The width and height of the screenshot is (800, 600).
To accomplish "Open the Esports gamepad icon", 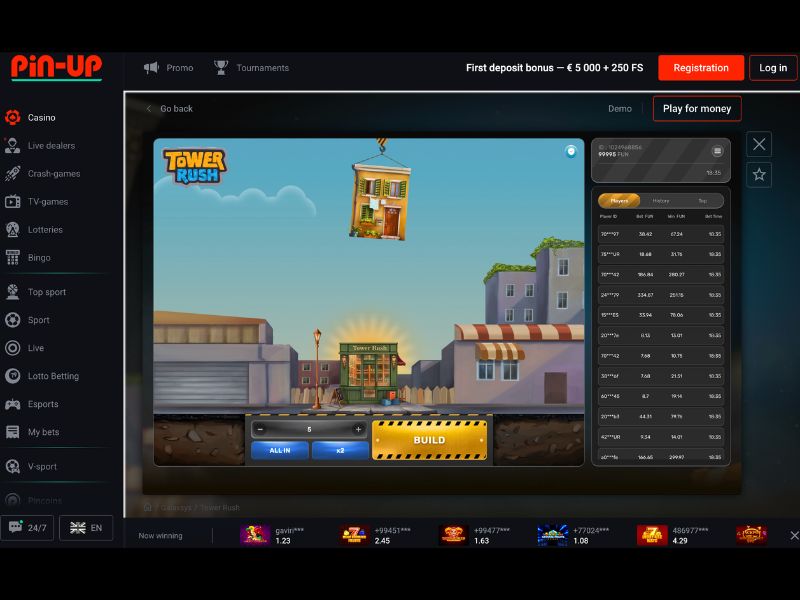I will (x=12, y=404).
